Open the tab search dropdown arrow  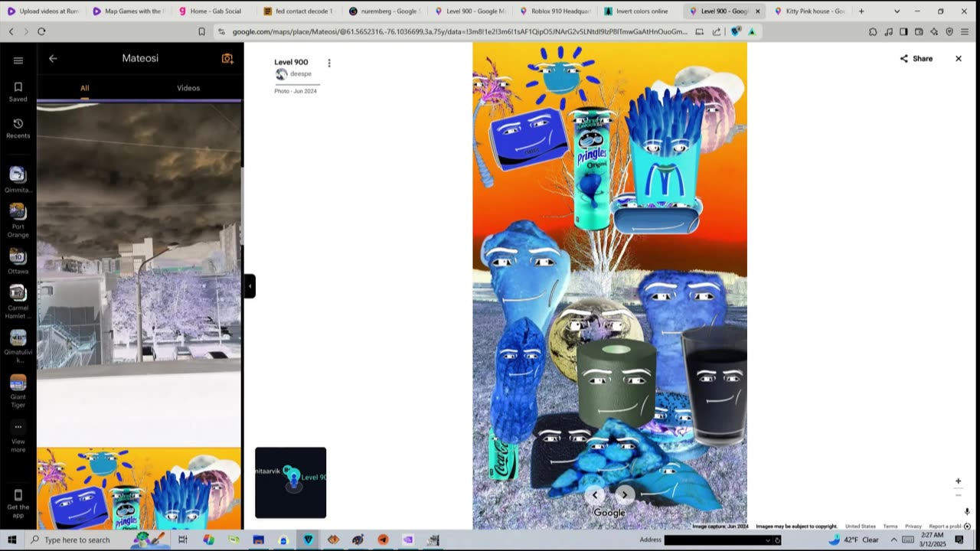897,11
